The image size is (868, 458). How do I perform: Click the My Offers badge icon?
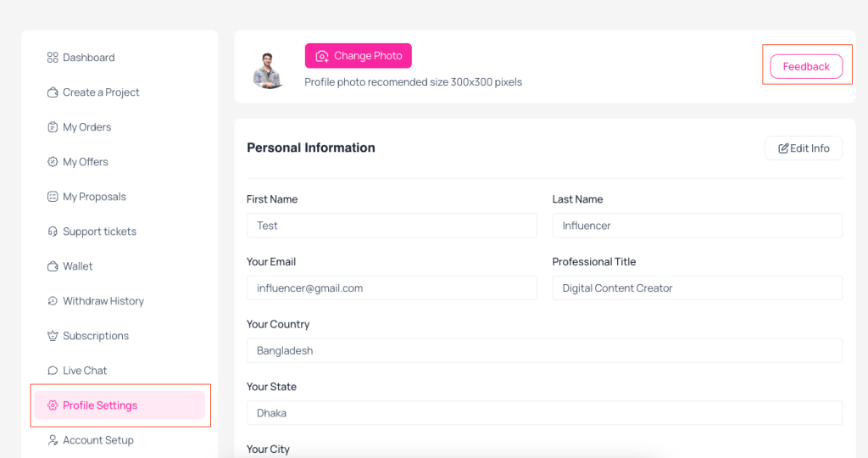click(x=53, y=162)
